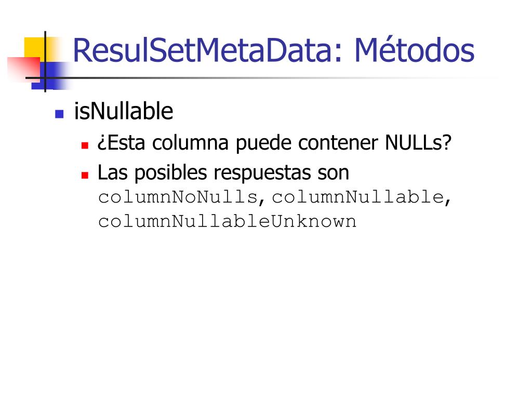Select the Las posibles respuestas son text
Image resolution: width=532 pixels, height=399 pixels.
pos(223,172)
